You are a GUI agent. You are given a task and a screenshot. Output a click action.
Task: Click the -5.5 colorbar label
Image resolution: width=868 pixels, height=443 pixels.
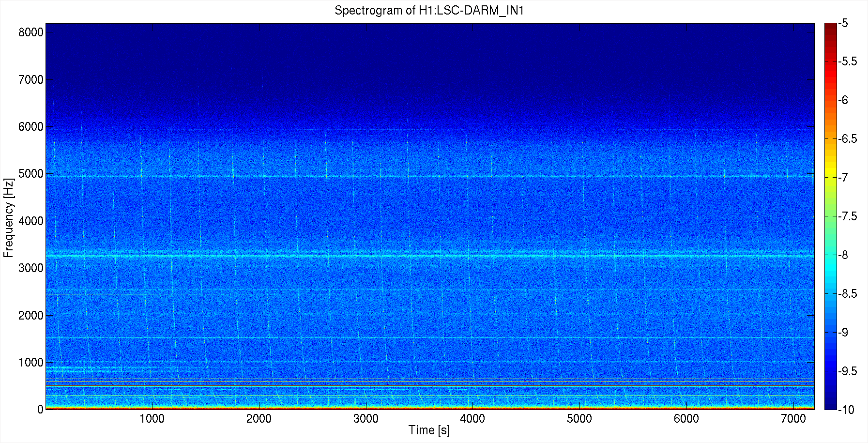coord(848,61)
